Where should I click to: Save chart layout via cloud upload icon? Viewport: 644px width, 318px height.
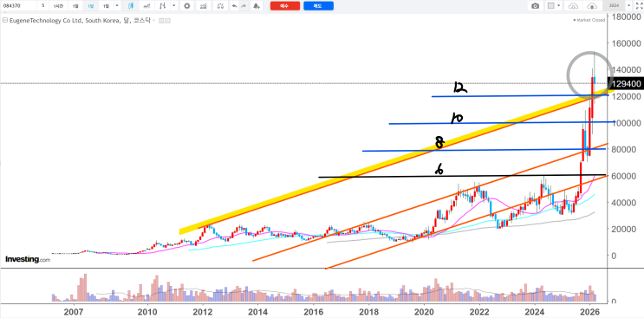pyautogui.click(x=592, y=6)
